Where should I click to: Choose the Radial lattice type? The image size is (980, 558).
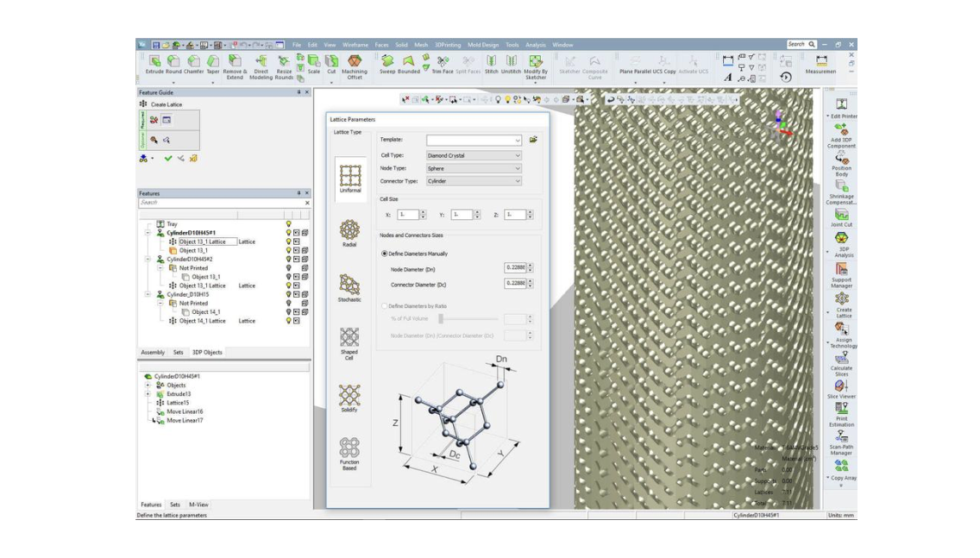[349, 233]
